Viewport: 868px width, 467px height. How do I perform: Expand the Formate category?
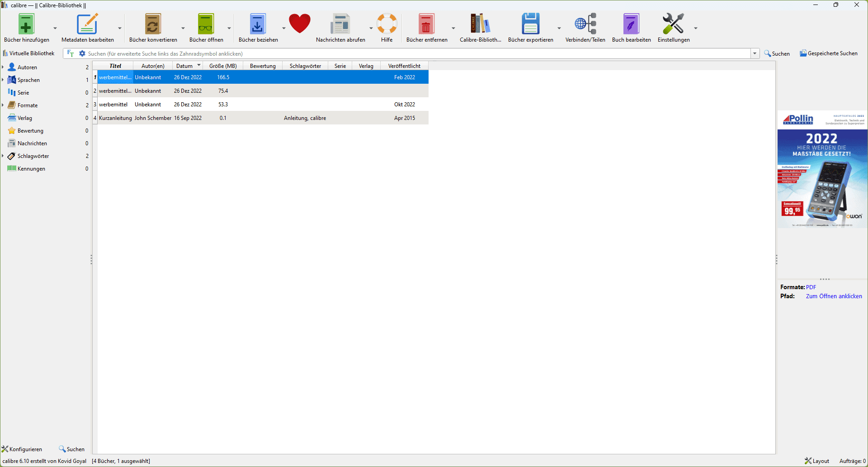click(3, 105)
